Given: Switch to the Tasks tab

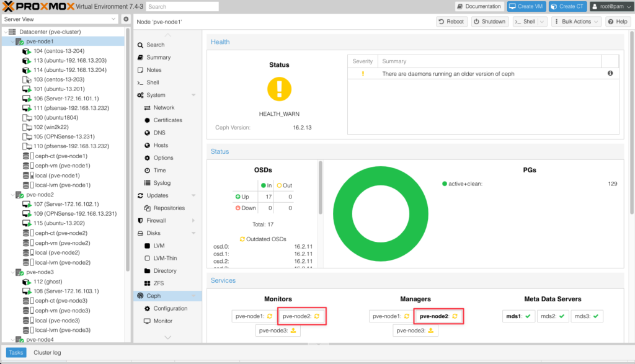Looking at the screenshot, I should 16,353.
